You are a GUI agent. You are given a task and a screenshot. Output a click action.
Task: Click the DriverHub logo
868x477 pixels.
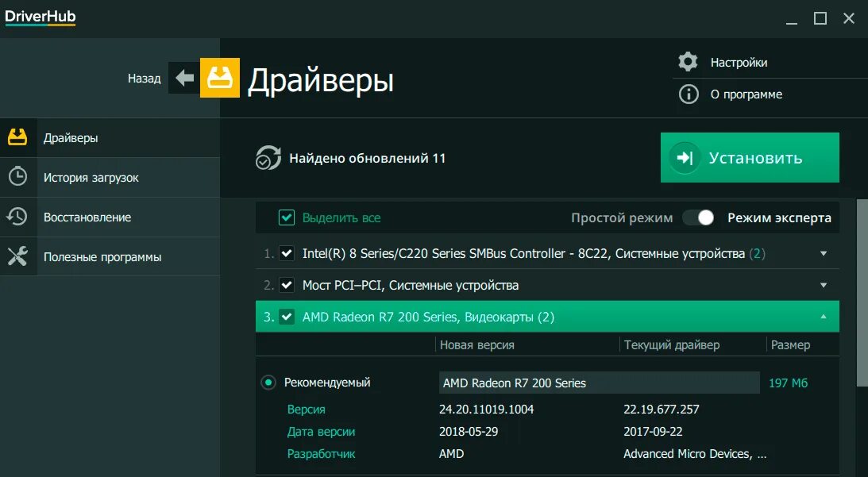40,17
